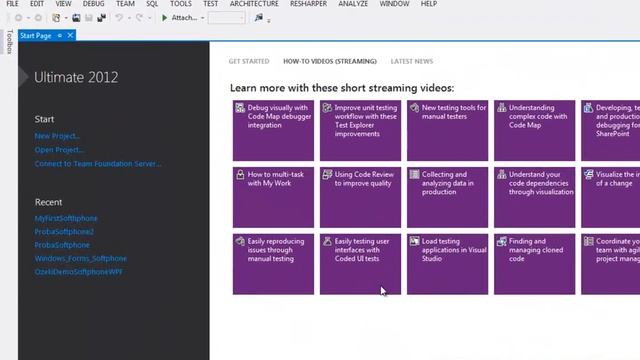Viewport: 640px width, 360px height.
Task: Click the navigate forward toolbar icon
Action: (x=38, y=18)
